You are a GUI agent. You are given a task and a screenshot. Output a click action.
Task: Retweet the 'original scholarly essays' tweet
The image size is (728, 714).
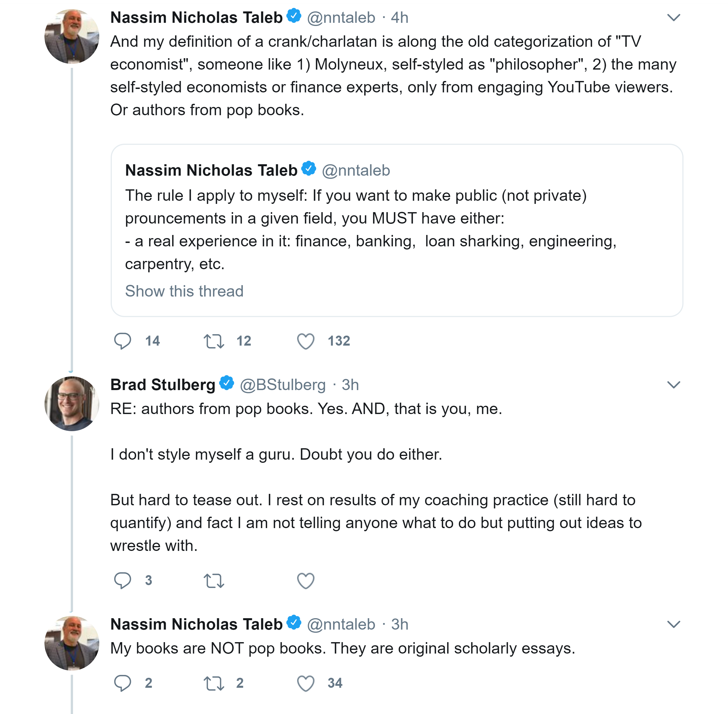click(214, 683)
